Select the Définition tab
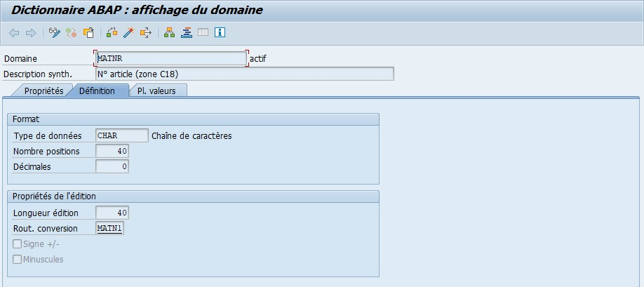 click(97, 91)
